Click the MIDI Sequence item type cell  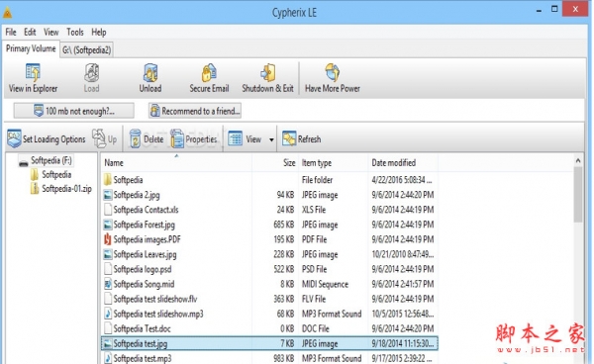coord(325,284)
